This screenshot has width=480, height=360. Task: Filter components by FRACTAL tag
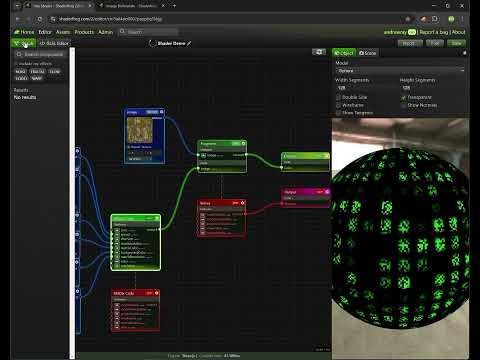coord(37,72)
